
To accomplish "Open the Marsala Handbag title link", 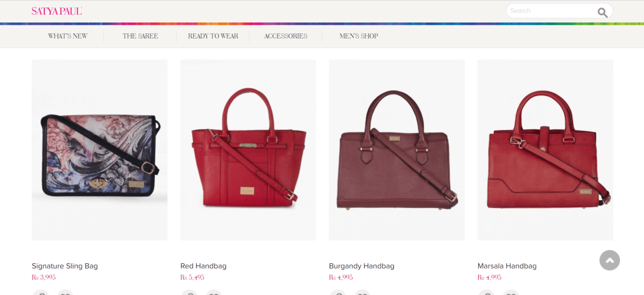I will [507, 266].
